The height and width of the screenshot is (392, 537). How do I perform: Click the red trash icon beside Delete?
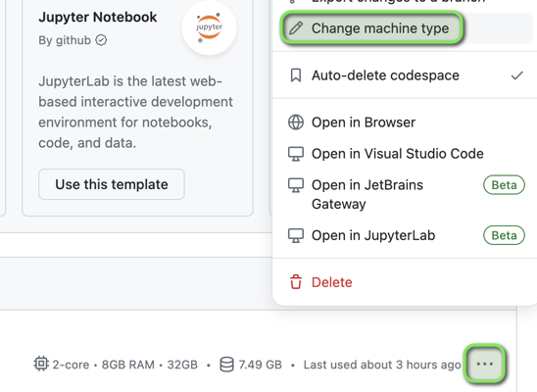click(296, 282)
